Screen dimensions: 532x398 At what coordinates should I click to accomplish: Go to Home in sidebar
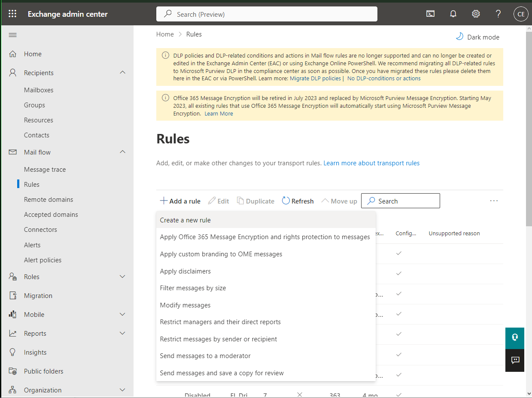pyautogui.click(x=33, y=54)
